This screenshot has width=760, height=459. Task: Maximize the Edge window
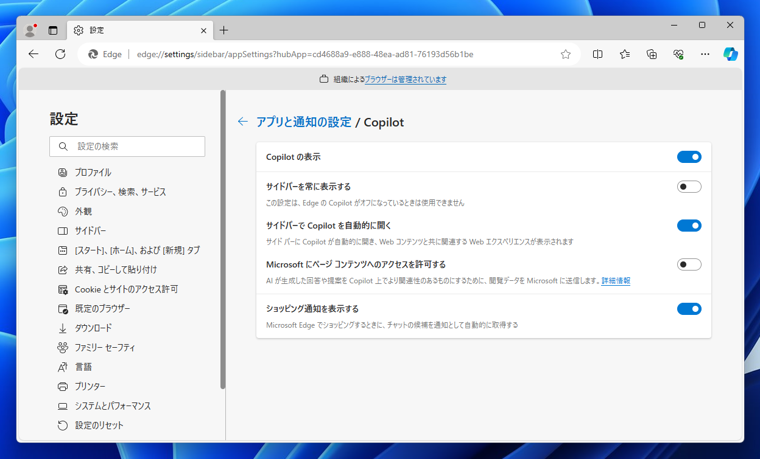click(702, 25)
